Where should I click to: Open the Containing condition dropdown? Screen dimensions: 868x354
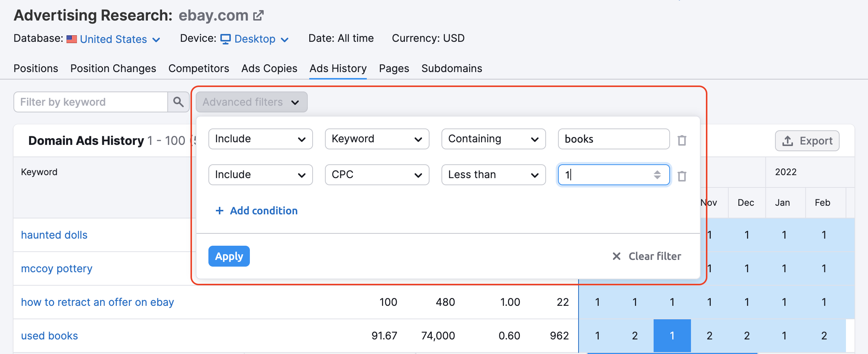pos(493,139)
